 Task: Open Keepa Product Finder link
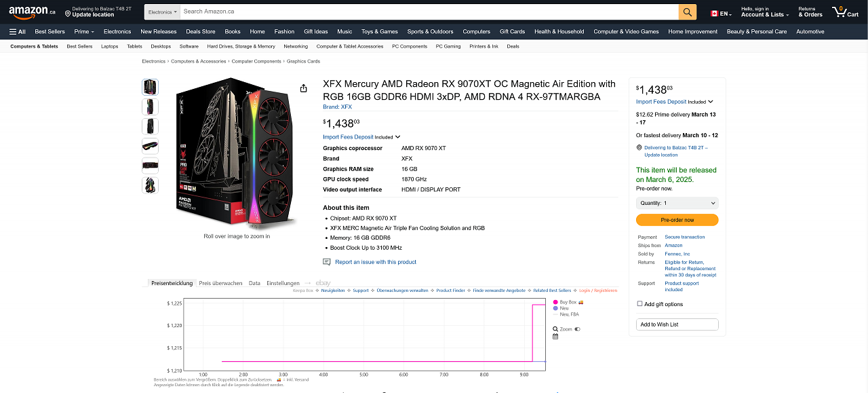click(450, 291)
